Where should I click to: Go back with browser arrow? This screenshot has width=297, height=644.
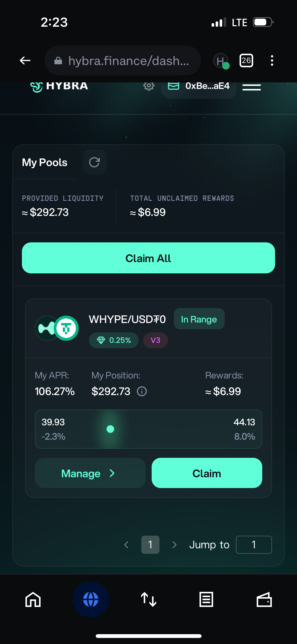[x=25, y=60]
